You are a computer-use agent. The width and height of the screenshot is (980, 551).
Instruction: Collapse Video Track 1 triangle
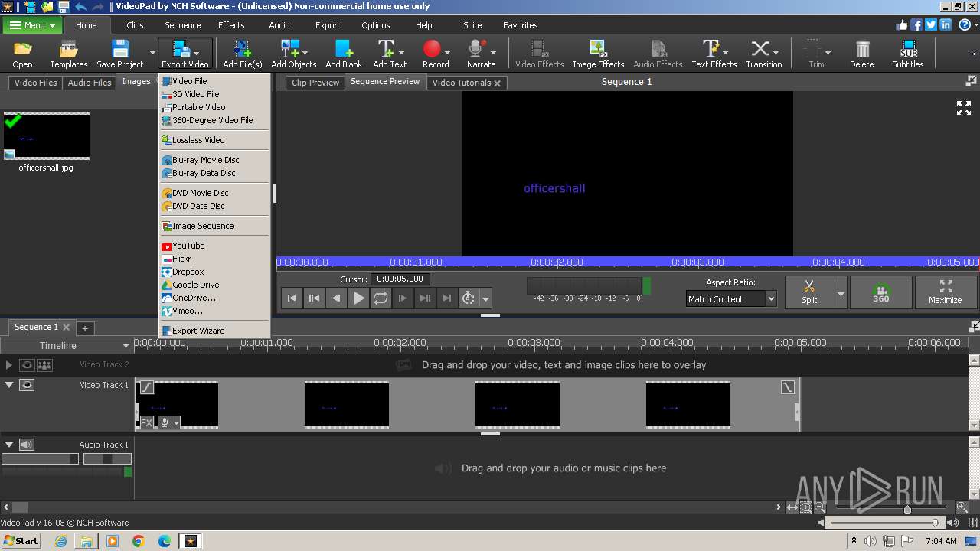pyautogui.click(x=9, y=385)
